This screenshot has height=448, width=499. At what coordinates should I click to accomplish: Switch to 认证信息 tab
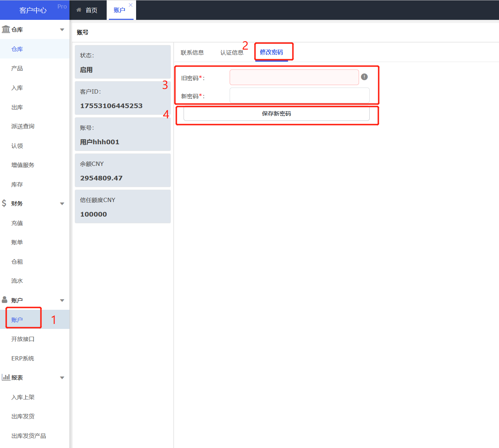point(232,52)
